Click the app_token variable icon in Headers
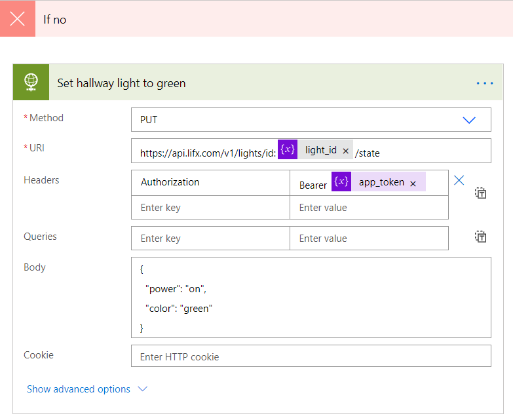The image size is (513, 420). tap(341, 182)
